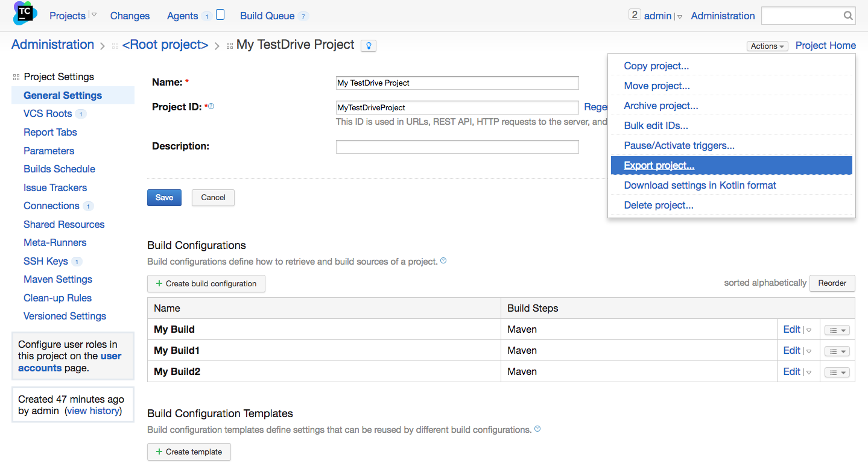Viewport: 868px width, 469px height.
Task: Open the Actions dropdown button
Action: 767,46
